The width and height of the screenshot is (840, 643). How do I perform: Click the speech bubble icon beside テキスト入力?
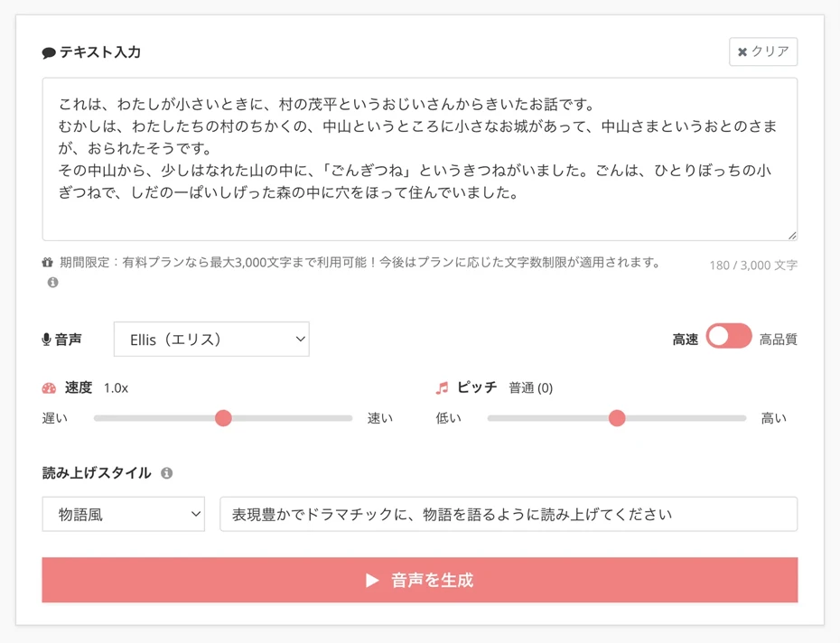(x=48, y=51)
